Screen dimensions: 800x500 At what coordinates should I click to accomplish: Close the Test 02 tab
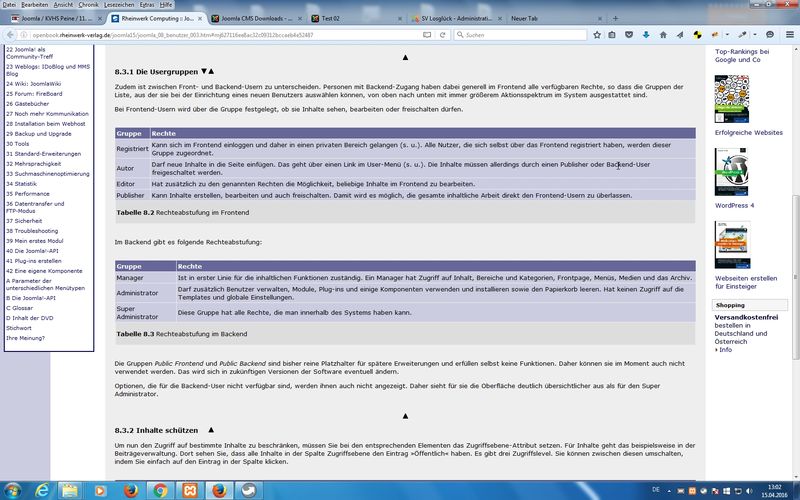click(400, 18)
